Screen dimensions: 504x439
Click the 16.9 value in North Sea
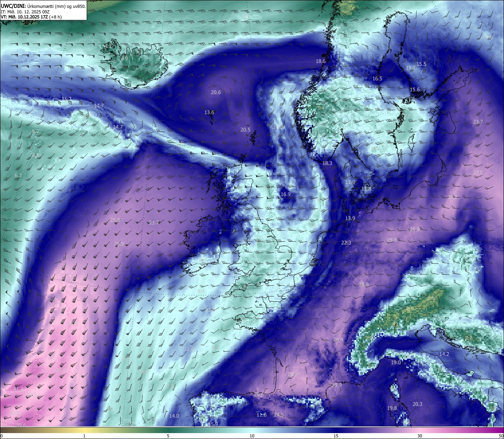click(x=285, y=194)
